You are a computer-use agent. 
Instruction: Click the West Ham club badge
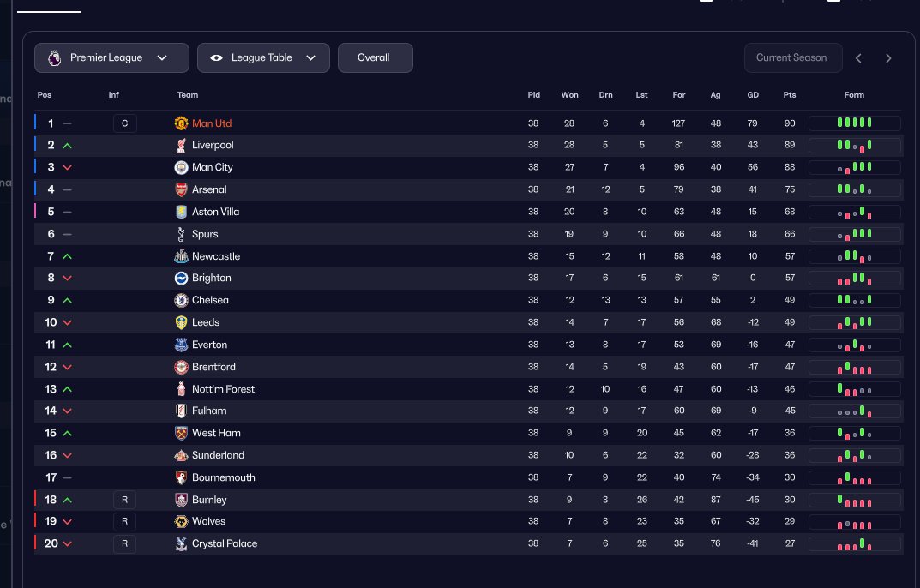point(181,433)
